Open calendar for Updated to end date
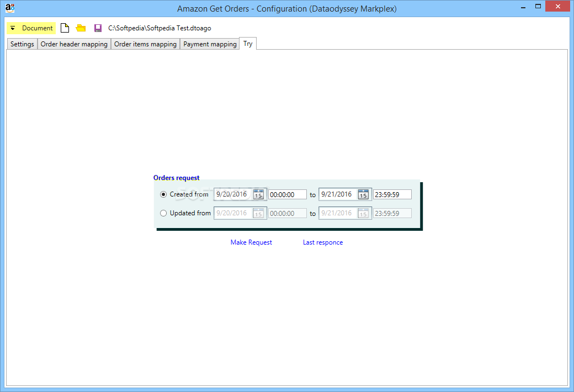The height and width of the screenshot is (392, 574). (x=363, y=213)
